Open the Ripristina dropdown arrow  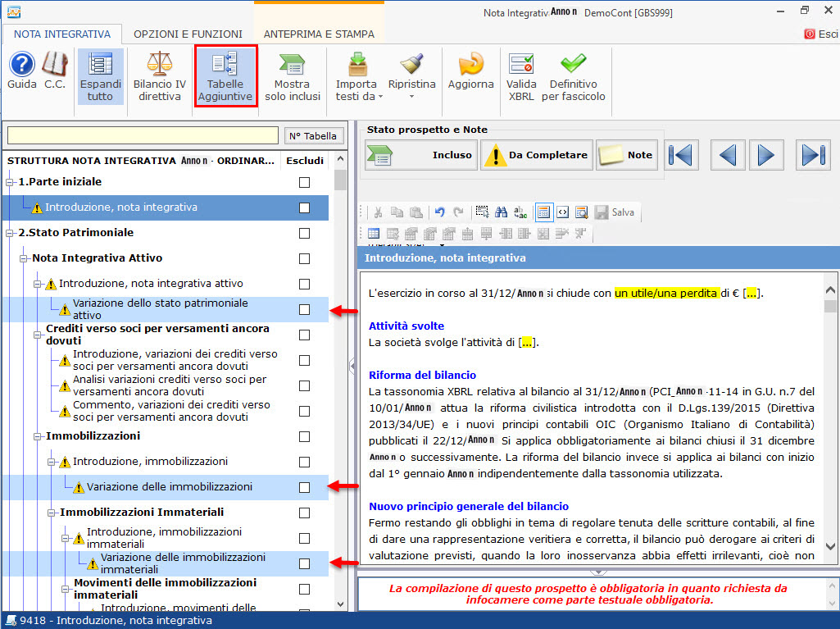pyautogui.click(x=411, y=96)
